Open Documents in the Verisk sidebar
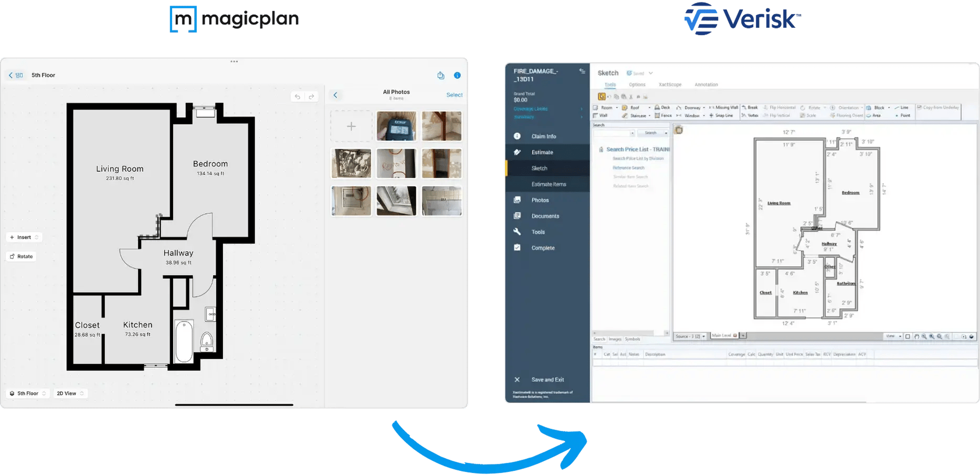980x476 pixels. tap(545, 216)
